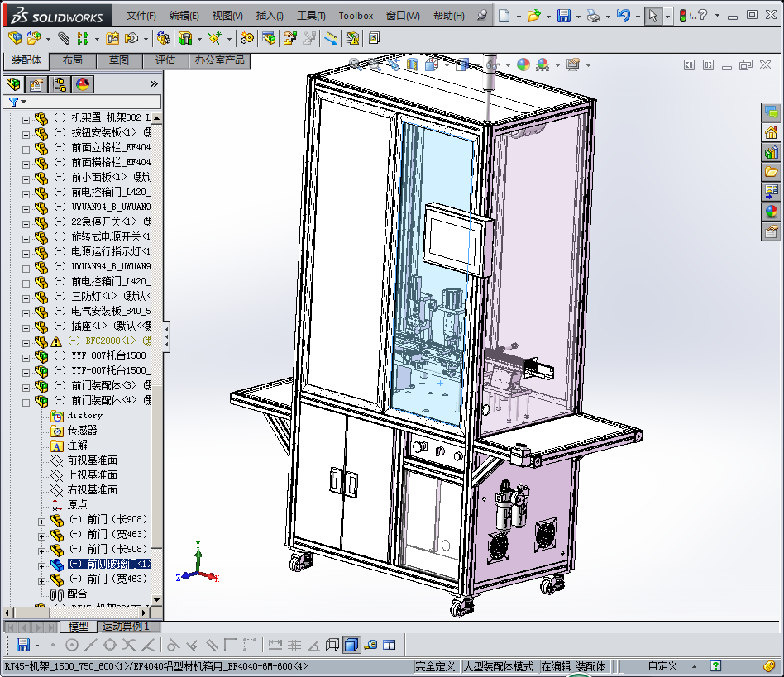Open the Smart Fasteners tool
This screenshot has width=784, height=677.
click(112, 38)
